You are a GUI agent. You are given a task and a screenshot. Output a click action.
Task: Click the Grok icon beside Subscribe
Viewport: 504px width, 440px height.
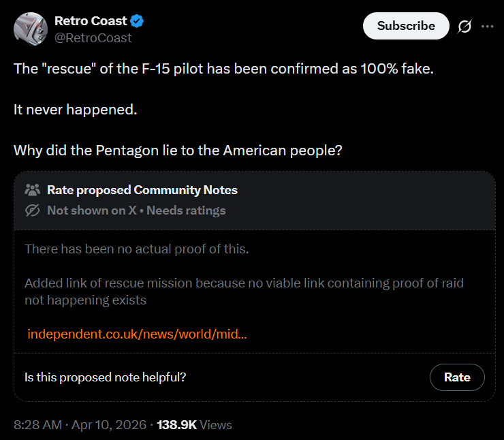pyautogui.click(x=464, y=27)
